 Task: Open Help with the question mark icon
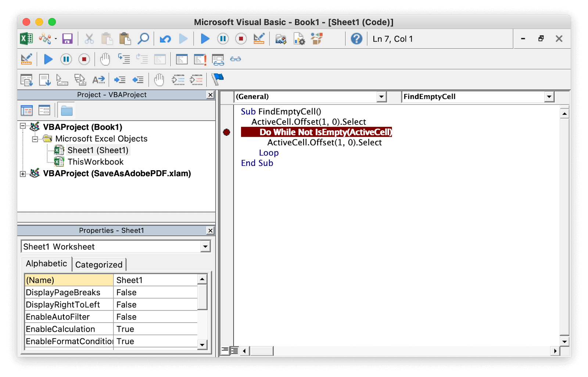coord(356,39)
